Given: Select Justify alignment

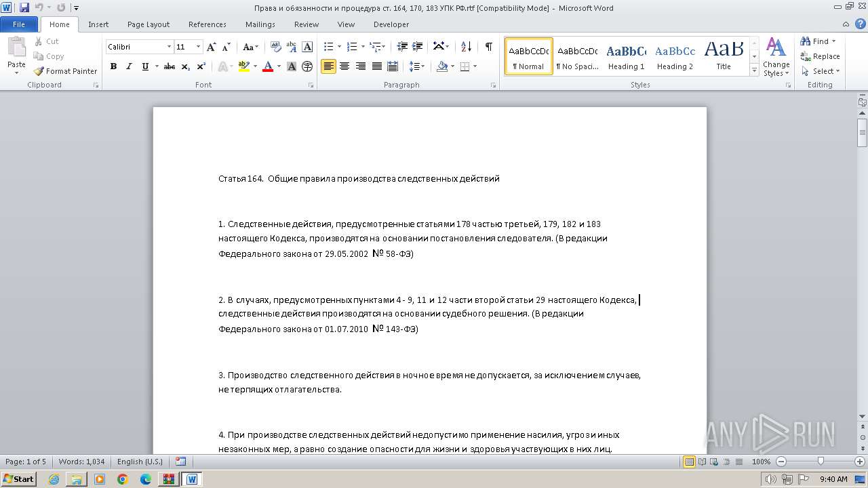Looking at the screenshot, I should [376, 66].
